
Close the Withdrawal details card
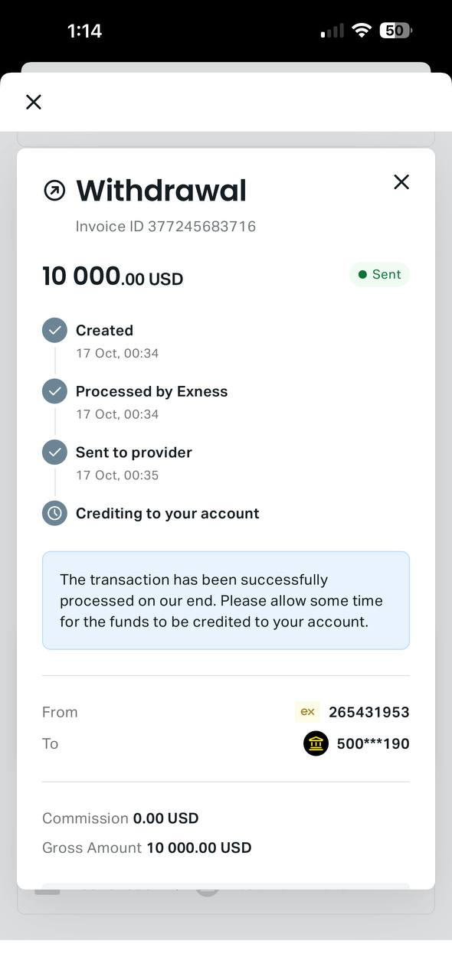point(401,181)
